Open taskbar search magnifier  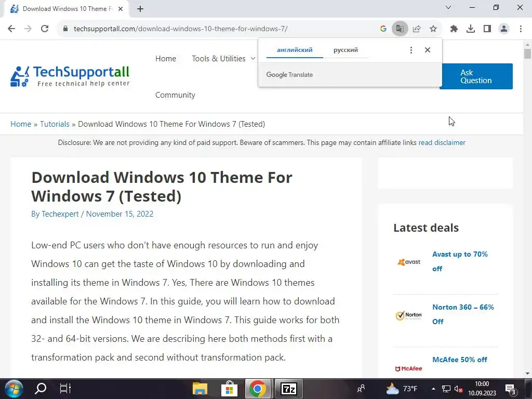click(x=41, y=389)
